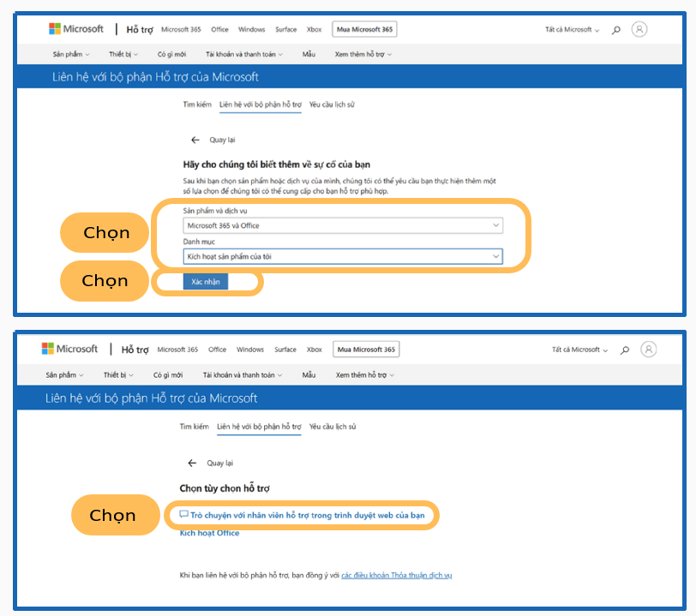Open Sản phẩm và dịch vụ combo box
696x616 pixels.
click(x=343, y=225)
